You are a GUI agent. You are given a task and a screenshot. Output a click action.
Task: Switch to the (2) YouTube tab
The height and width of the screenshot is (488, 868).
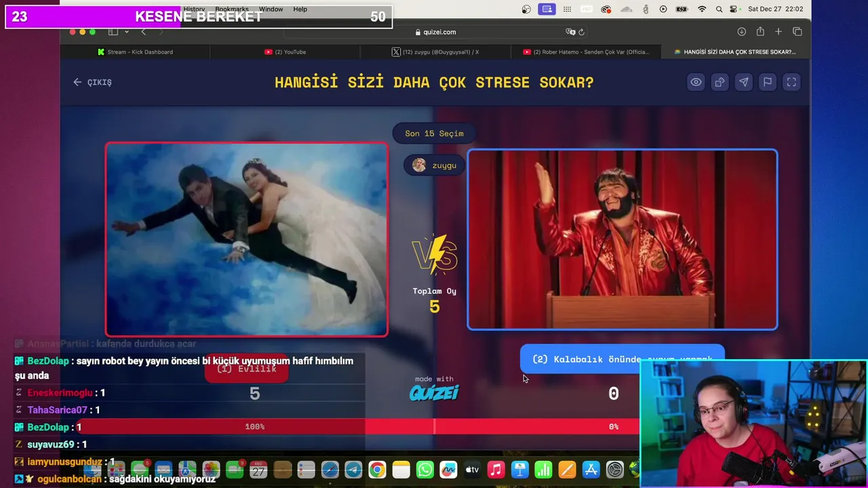[285, 52]
